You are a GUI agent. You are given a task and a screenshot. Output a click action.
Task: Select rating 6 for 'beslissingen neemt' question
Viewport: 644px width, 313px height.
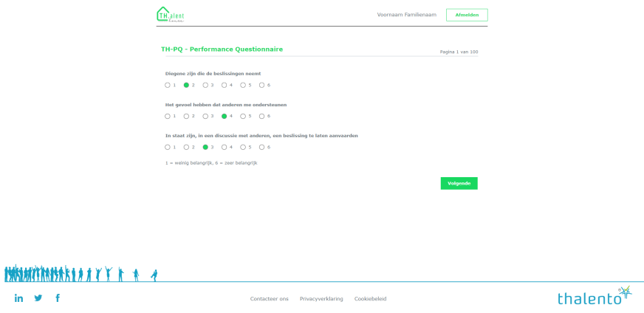click(x=261, y=85)
